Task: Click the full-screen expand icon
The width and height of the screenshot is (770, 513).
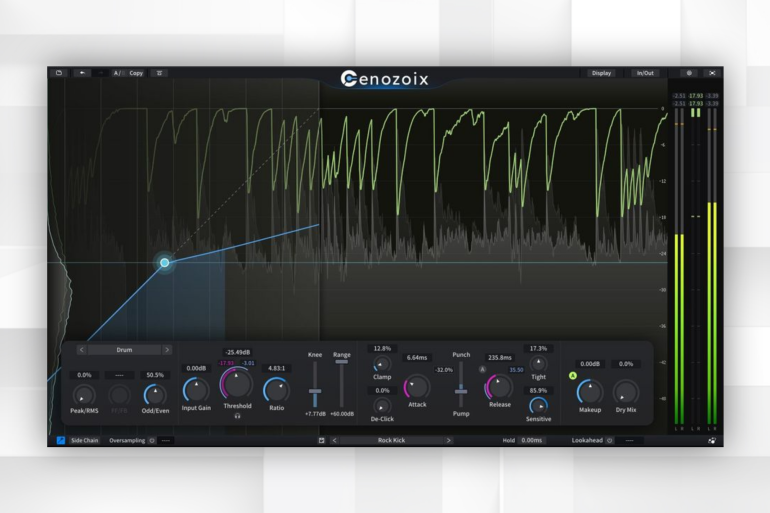Action: coord(712,73)
